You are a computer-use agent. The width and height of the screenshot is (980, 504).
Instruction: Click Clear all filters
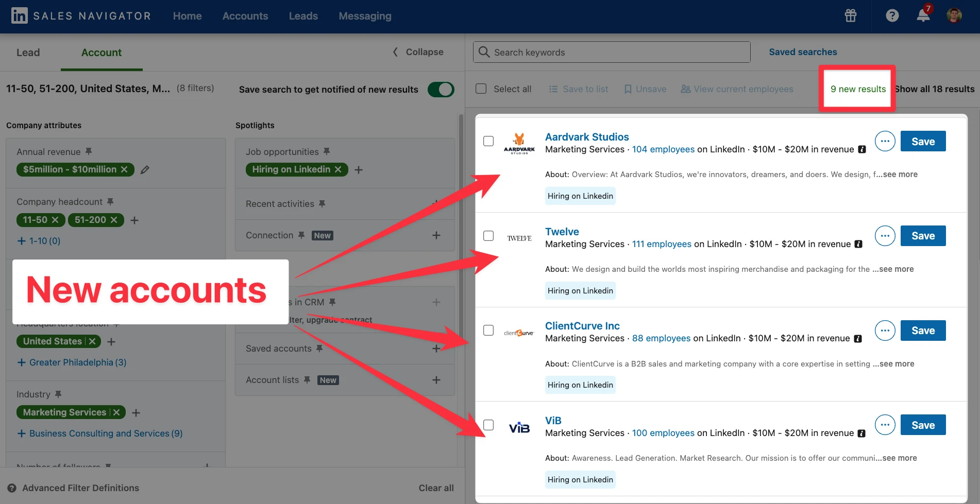(x=436, y=488)
